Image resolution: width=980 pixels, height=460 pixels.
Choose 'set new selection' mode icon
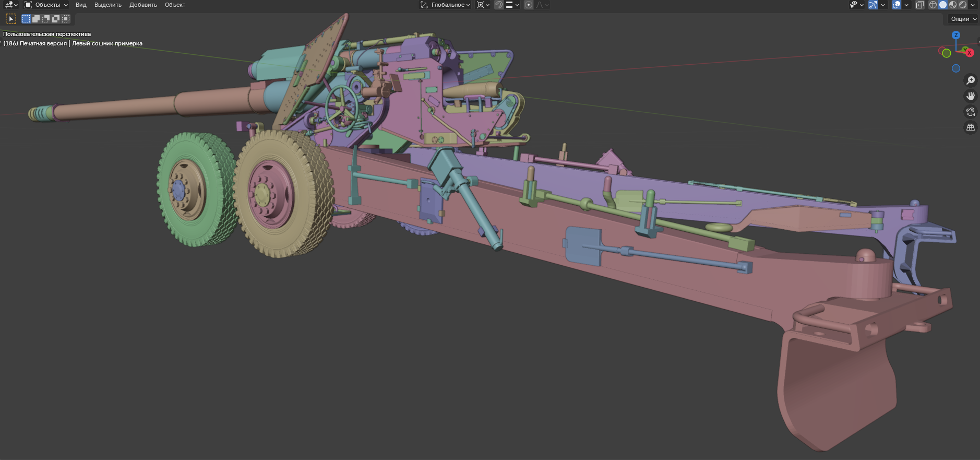pyautogui.click(x=26, y=19)
